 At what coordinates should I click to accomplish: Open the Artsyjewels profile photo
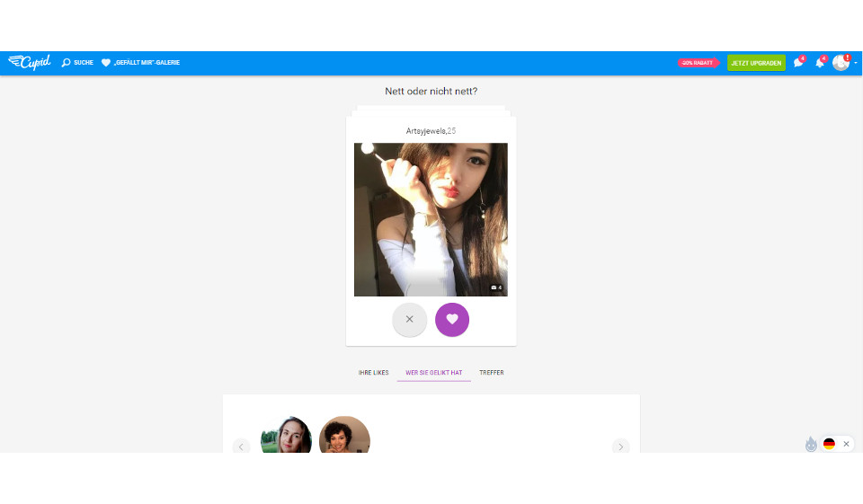(431, 219)
